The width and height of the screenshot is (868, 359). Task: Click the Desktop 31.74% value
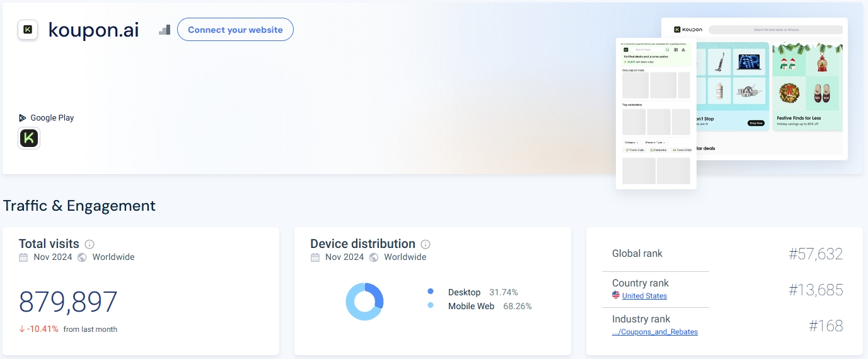click(504, 292)
